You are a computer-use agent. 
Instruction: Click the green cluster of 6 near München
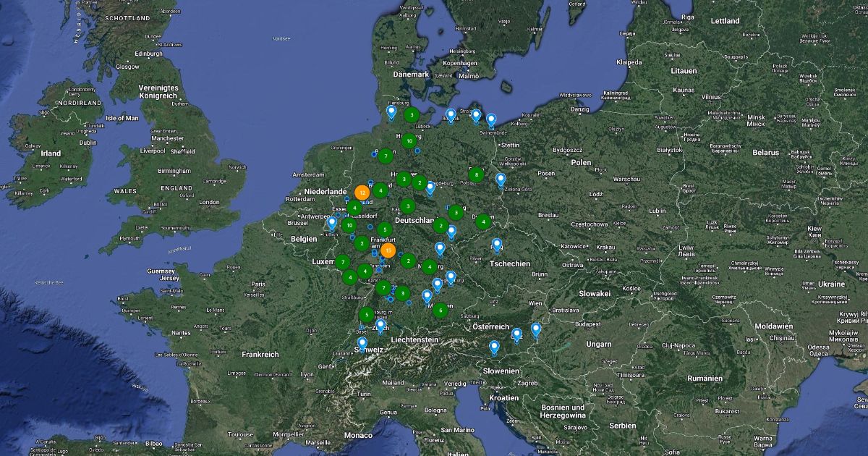[440, 311]
